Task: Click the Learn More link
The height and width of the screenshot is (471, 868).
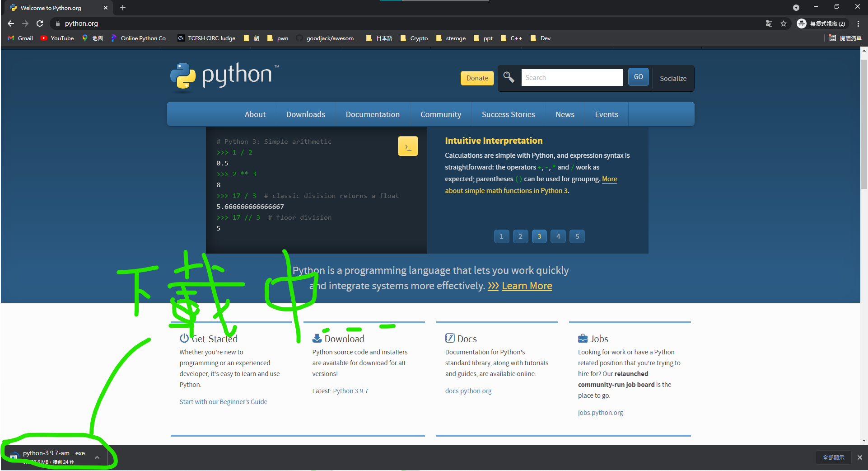Action: 527,286
